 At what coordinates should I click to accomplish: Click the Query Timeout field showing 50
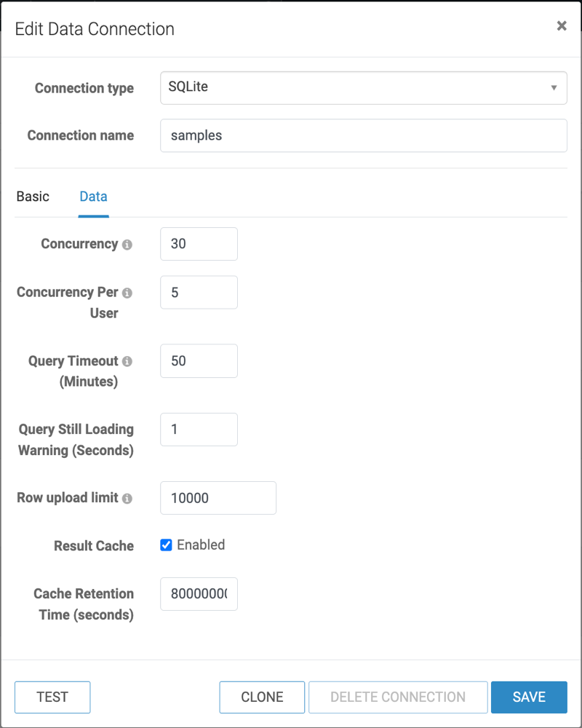[199, 361]
